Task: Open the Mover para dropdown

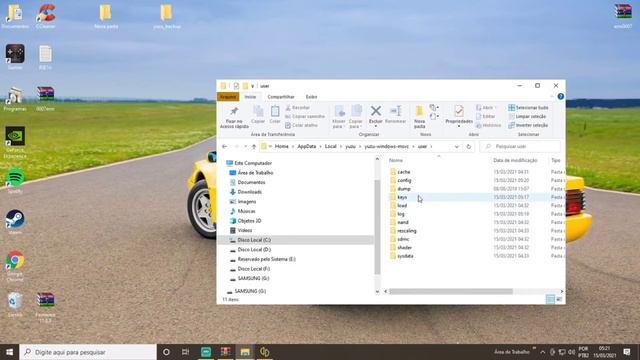Action: (339, 117)
